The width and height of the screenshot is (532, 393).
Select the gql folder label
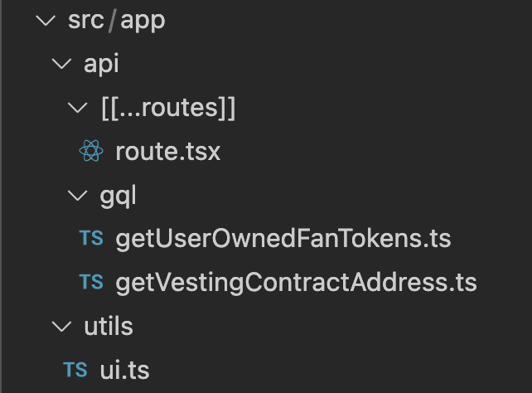pos(118,196)
